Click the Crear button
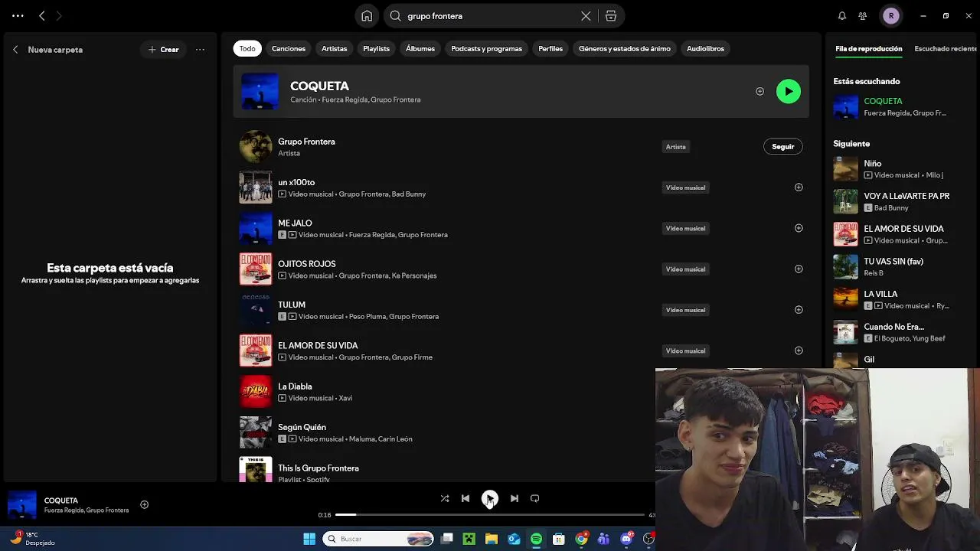 (x=163, y=50)
